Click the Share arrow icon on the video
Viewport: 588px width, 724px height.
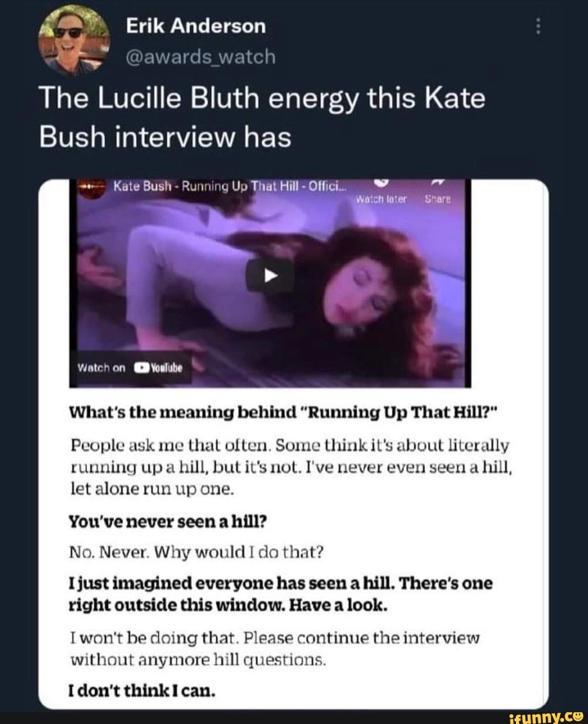(437, 183)
